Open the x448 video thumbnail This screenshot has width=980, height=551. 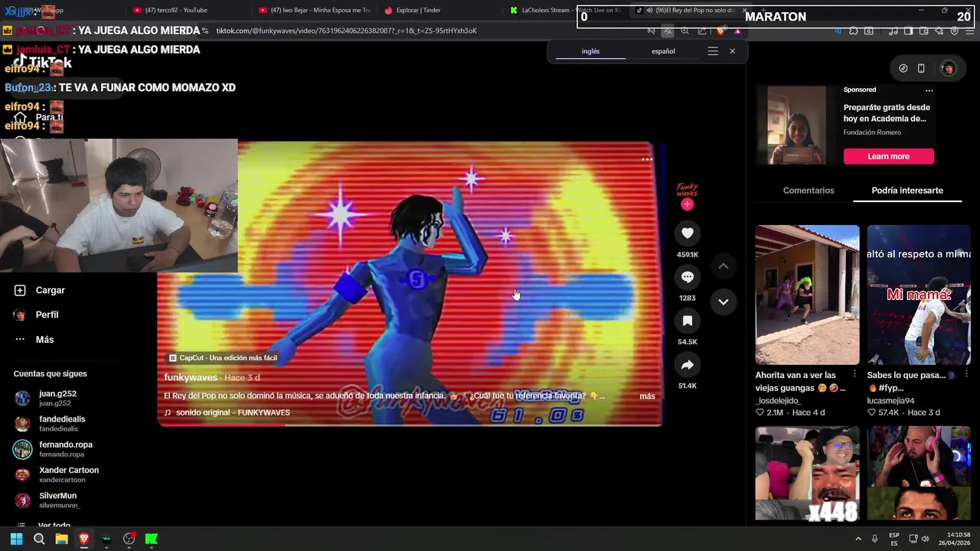click(807, 473)
